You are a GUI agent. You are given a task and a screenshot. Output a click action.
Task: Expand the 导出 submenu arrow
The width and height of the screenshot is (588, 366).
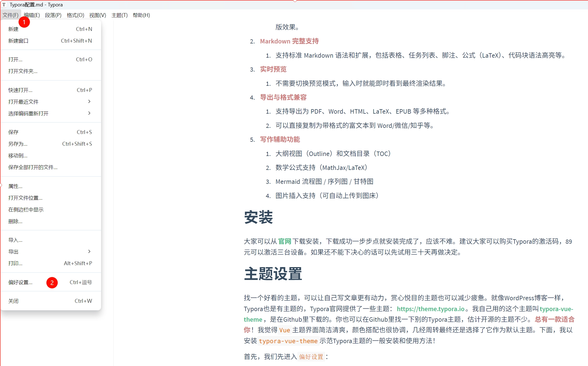pos(89,251)
